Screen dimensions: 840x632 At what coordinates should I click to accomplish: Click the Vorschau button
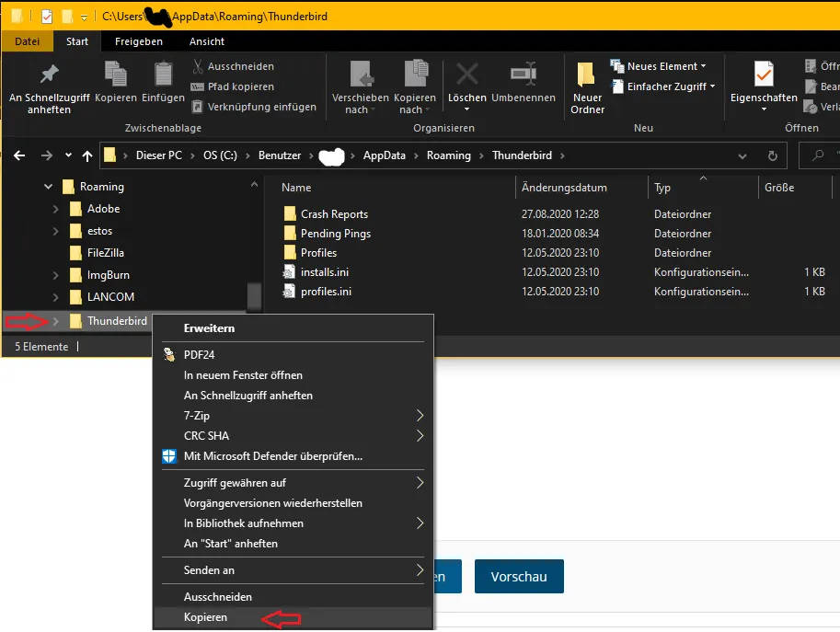point(519,576)
